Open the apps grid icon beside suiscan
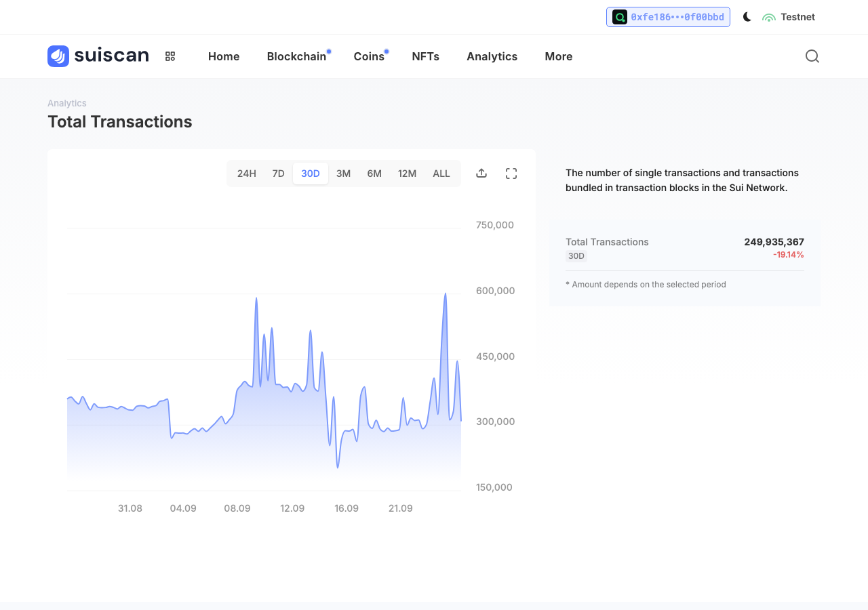Viewport: 868px width, 610px height. tap(170, 56)
